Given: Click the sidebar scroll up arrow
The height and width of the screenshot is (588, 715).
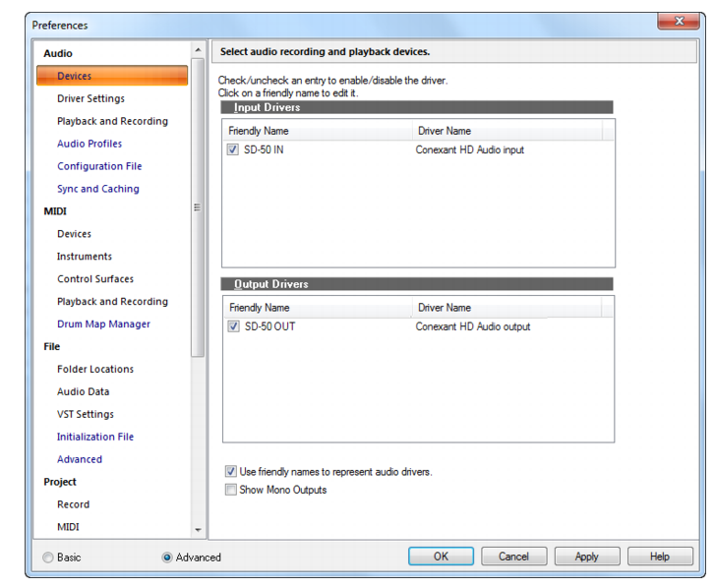Looking at the screenshot, I should (x=198, y=50).
